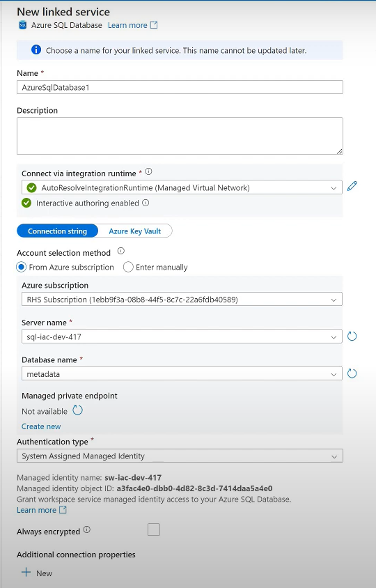376x588 pixels.
Task: Open the external link icon beside the top Learn more
Action: pyautogui.click(x=154, y=25)
